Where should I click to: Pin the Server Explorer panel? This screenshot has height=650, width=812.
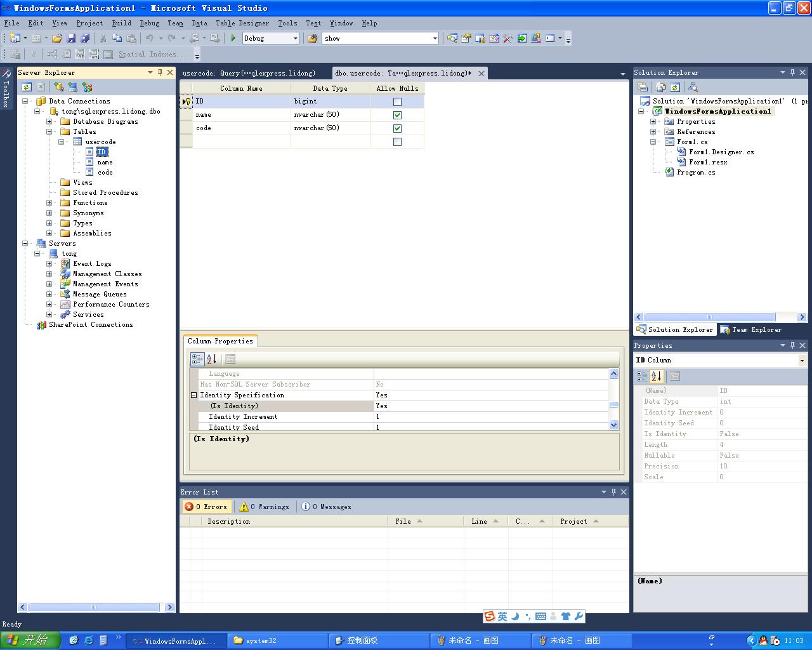click(x=160, y=72)
